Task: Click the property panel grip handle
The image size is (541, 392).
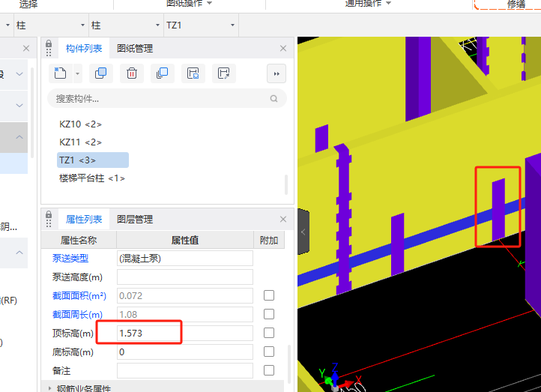Action: coord(49,223)
